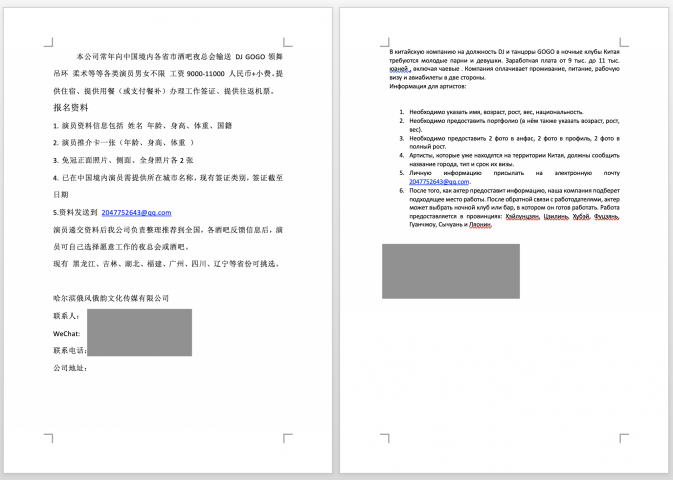Click the line Личную информацию присылать

[514, 173]
